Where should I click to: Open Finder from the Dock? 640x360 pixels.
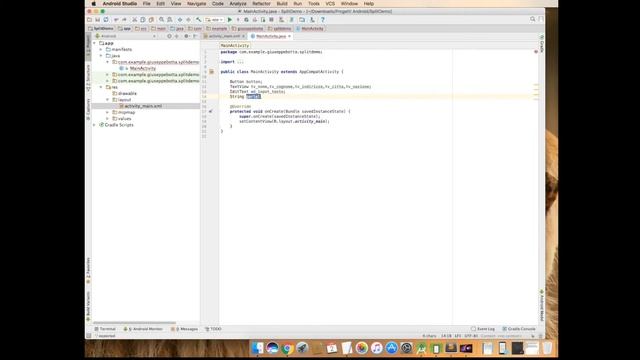[x=258, y=348]
